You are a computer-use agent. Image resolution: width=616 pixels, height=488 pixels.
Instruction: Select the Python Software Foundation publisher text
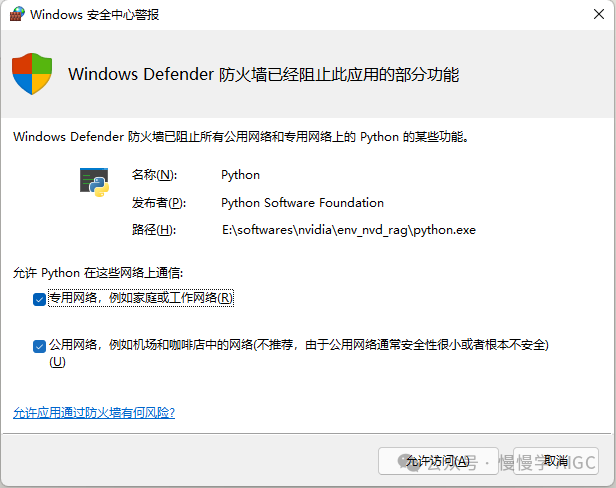point(302,202)
